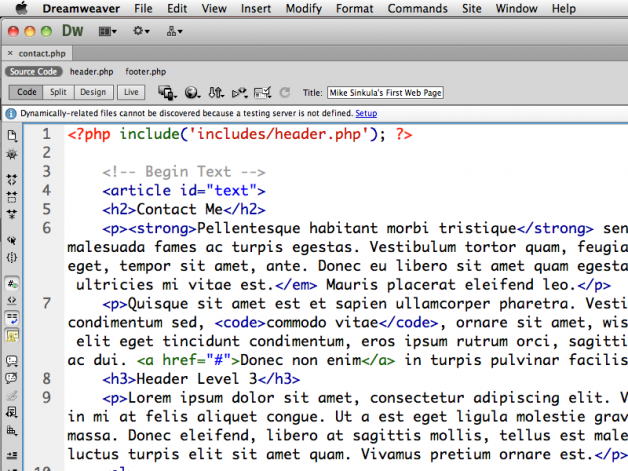Toggle Highlight Invalid Code icon
628x471 pixels.
tap(12, 300)
